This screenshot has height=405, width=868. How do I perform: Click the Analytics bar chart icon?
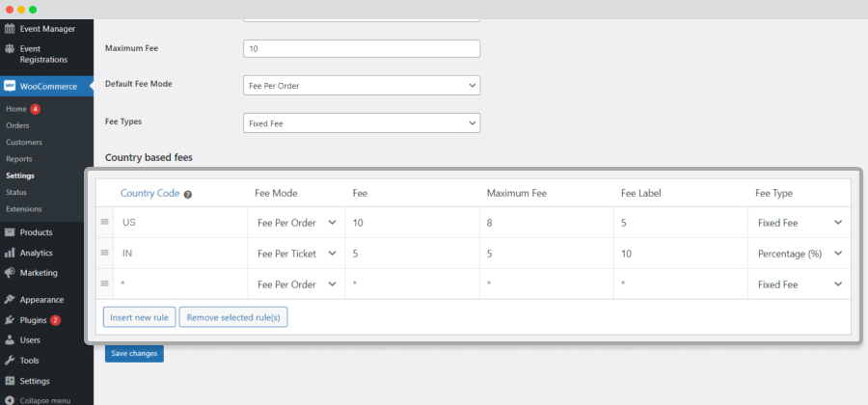pos(9,253)
